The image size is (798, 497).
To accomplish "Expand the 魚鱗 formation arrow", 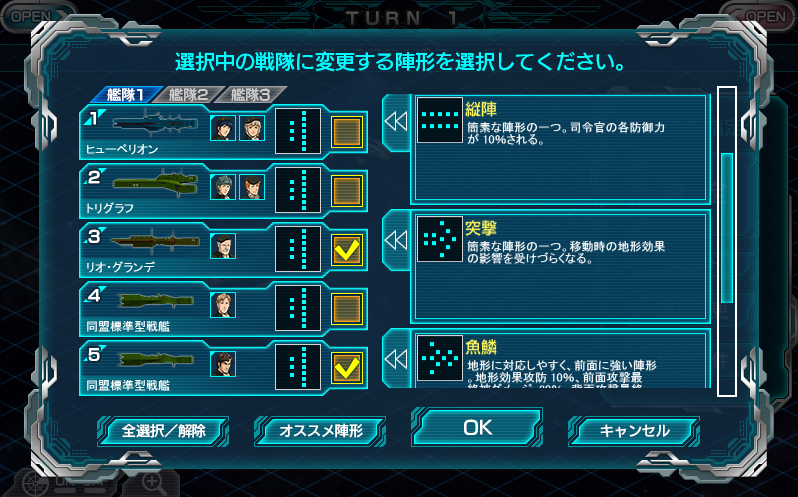I will (396, 359).
